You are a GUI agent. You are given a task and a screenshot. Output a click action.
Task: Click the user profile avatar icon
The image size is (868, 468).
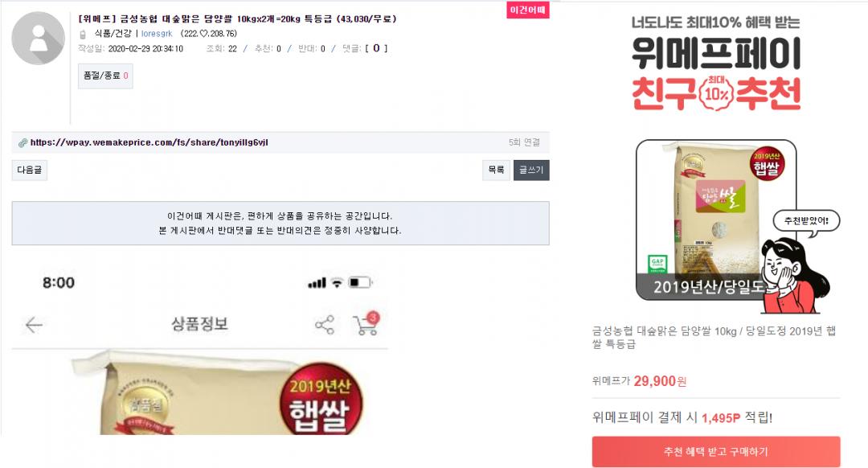[39, 39]
